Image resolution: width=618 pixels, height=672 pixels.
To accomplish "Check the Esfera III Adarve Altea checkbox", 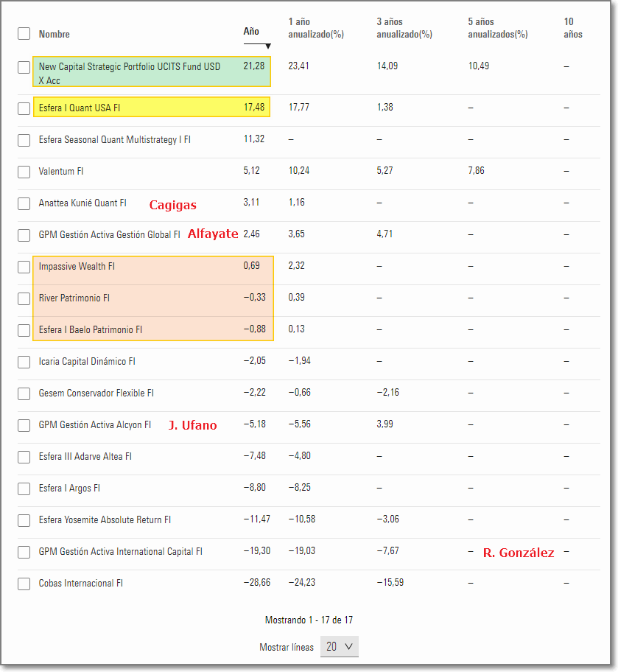I will point(24,458).
